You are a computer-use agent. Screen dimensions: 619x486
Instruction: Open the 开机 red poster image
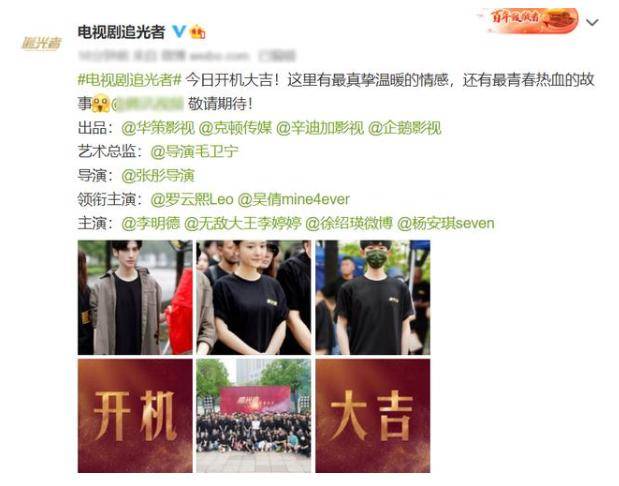(x=135, y=416)
